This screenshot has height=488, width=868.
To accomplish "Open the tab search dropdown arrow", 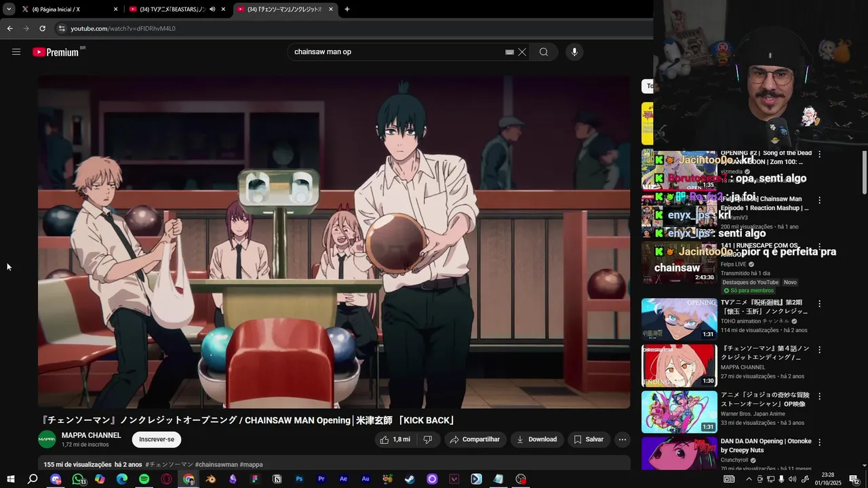I will point(9,9).
